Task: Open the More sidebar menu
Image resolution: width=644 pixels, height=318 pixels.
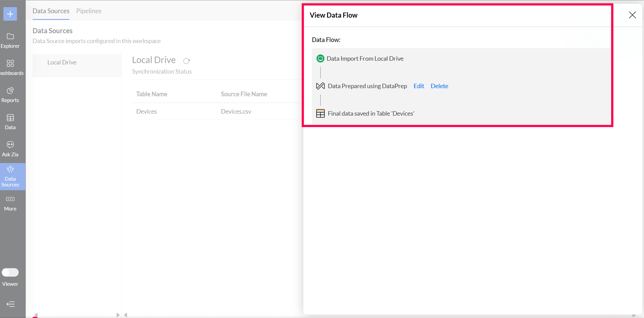Action: pyautogui.click(x=10, y=203)
